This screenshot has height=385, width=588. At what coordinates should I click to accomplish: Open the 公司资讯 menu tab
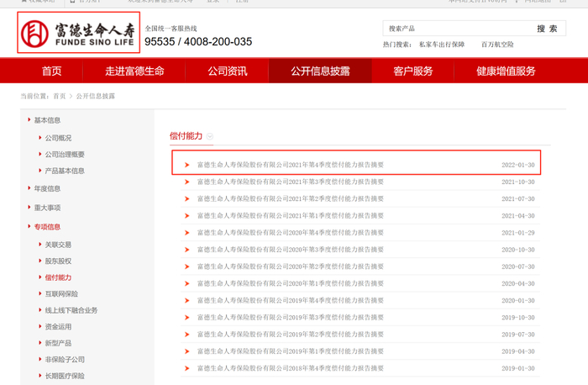[x=228, y=71]
